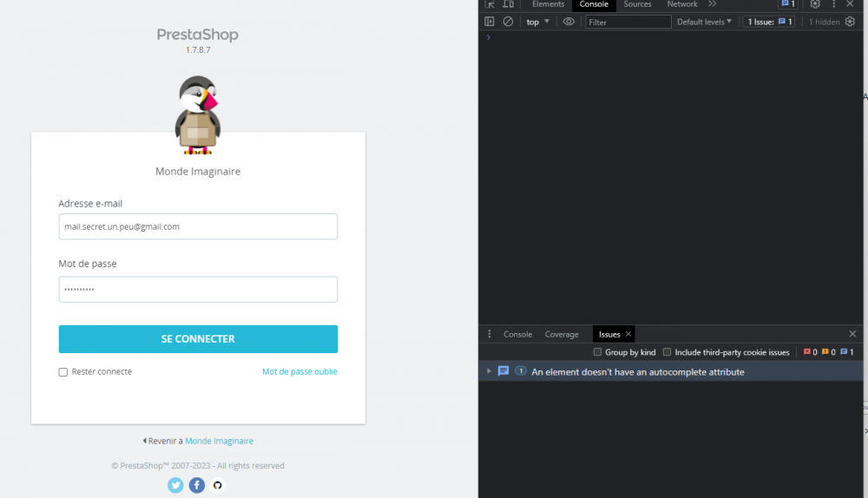Viewport: 868px width, 498px height.
Task: Check the Rester connecte checkbox
Action: [x=63, y=372]
